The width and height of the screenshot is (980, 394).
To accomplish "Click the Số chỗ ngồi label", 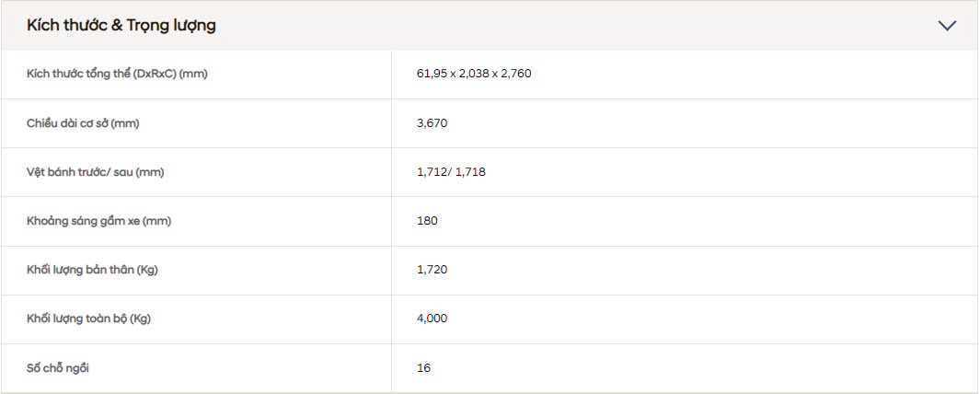I will click(58, 367).
